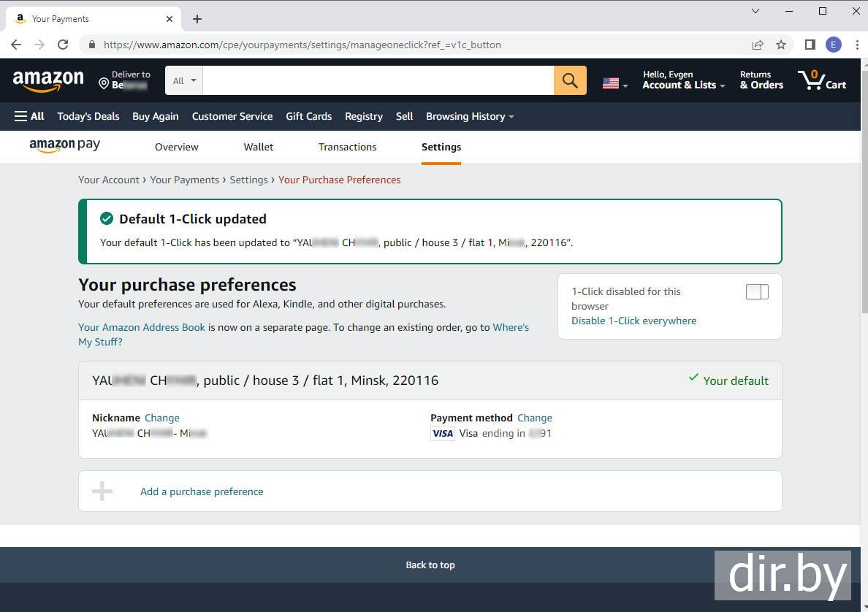
Task: Click the VISA card logo
Action: click(x=442, y=433)
